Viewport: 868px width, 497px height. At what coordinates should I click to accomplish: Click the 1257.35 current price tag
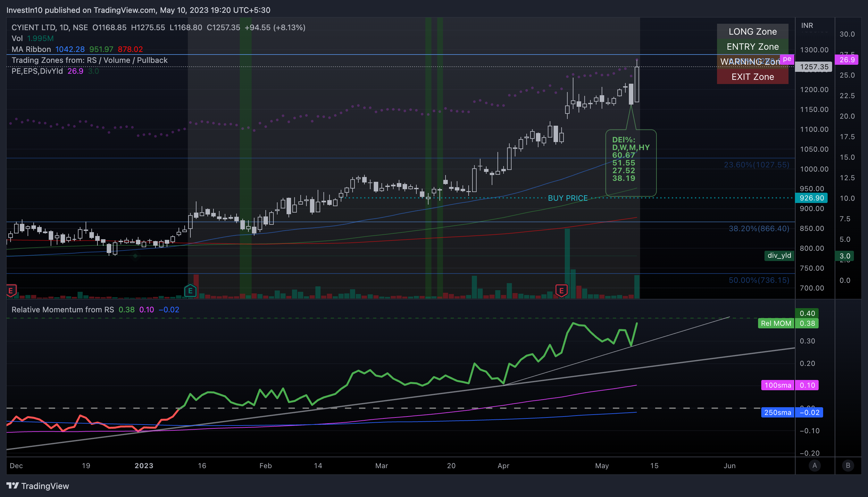[x=814, y=67]
